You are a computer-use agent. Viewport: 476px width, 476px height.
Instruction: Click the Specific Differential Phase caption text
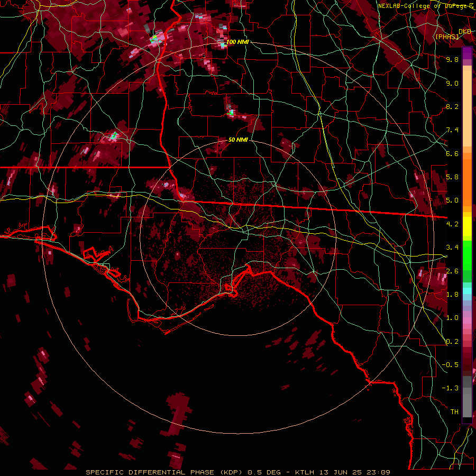pyautogui.click(x=237, y=472)
